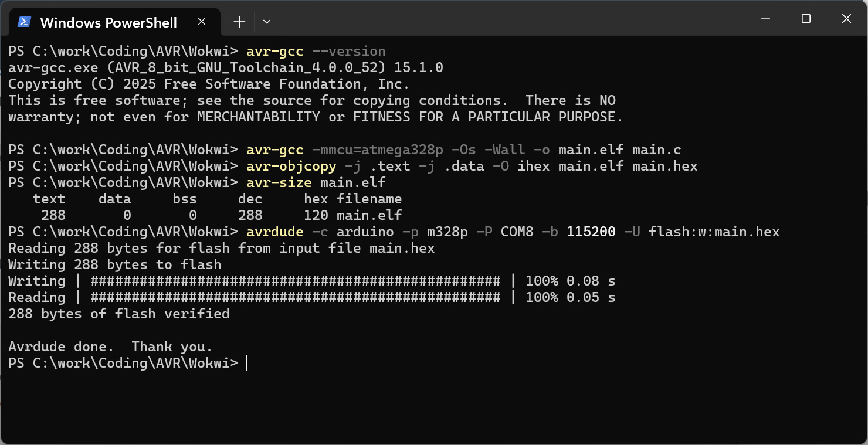Image resolution: width=868 pixels, height=445 pixels.
Task: Click the avrdude command name
Action: coord(274,232)
